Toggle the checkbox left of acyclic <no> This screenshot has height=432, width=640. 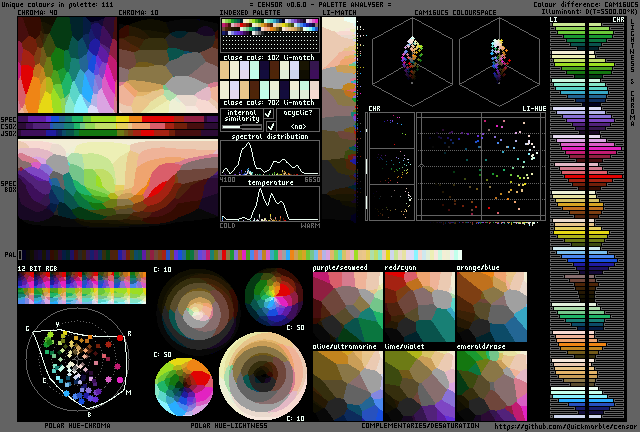click(270, 126)
